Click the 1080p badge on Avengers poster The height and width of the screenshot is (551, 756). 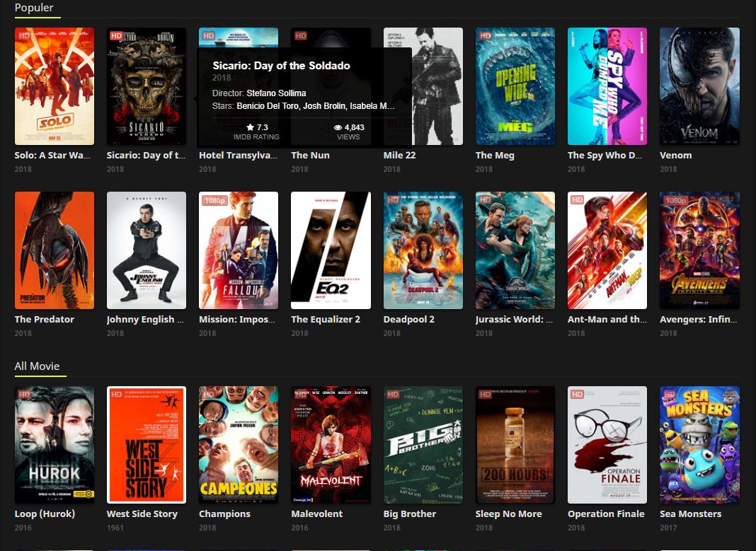[x=675, y=200]
